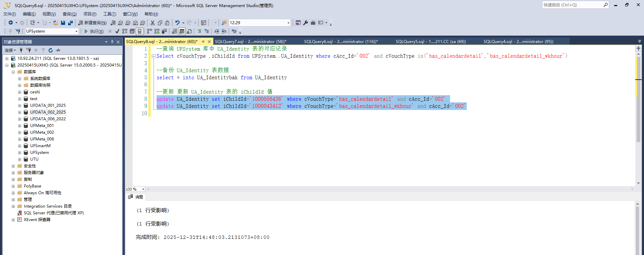Open Activity Monitor icon in Object Explorer
Image resolution: width=644 pixels, height=255 pixels.
58,50
